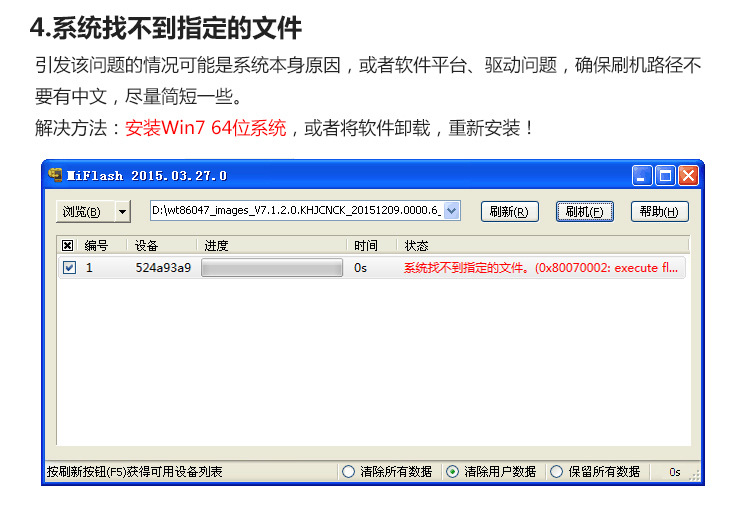Uncheck device 1 checkbox
750x516 pixels.
click(69, 267)
